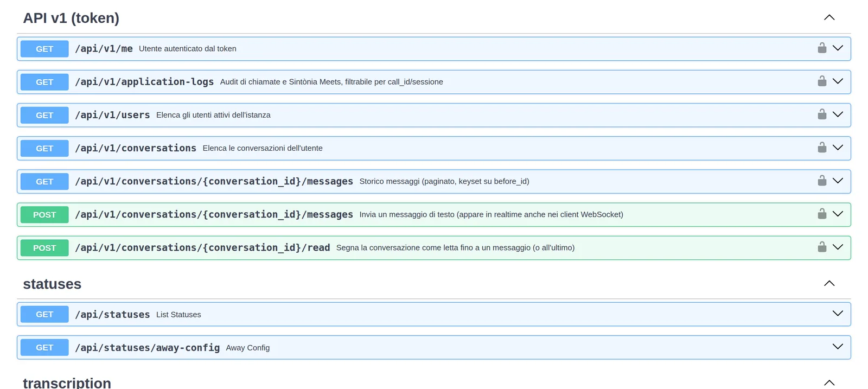Click the GET badge for /api/v1/conversations
This screenshot has width=868, height=389.
point(44,148)
